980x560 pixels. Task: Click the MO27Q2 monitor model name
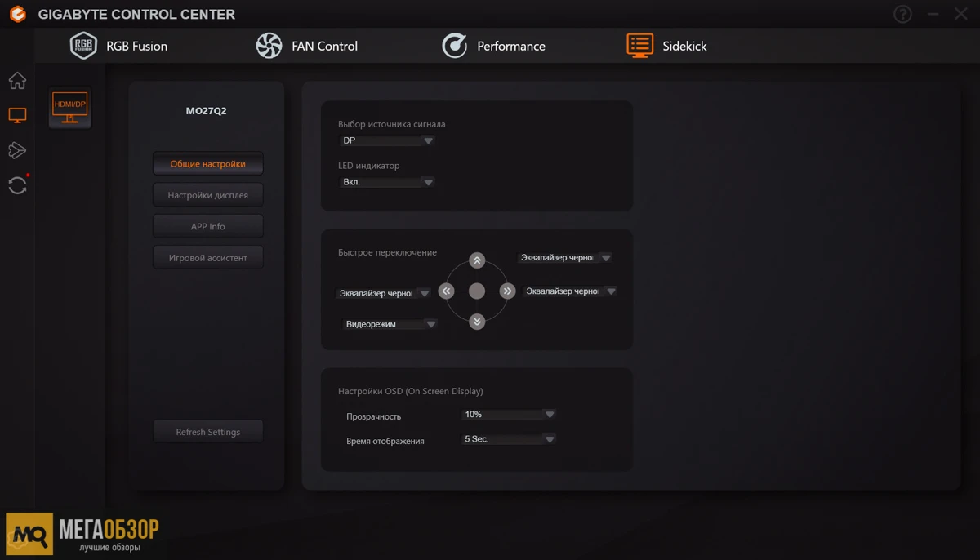tap(207, 111)
